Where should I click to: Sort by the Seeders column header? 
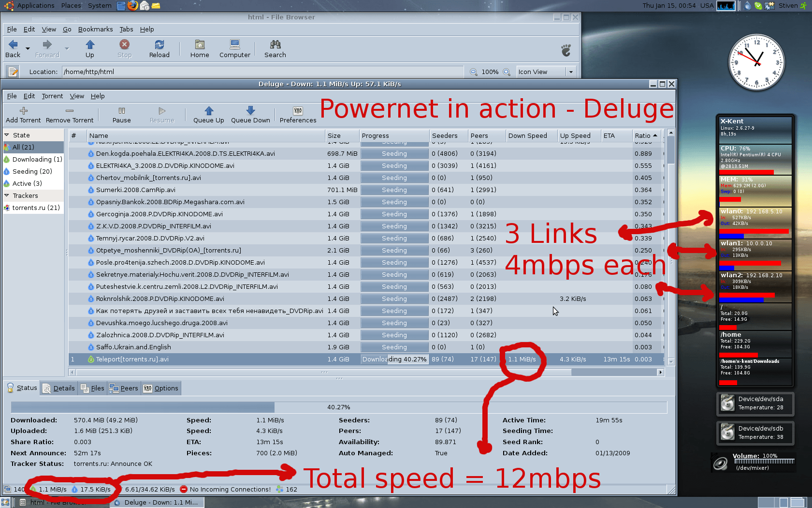pyautogui.click(x=449, y=135)
